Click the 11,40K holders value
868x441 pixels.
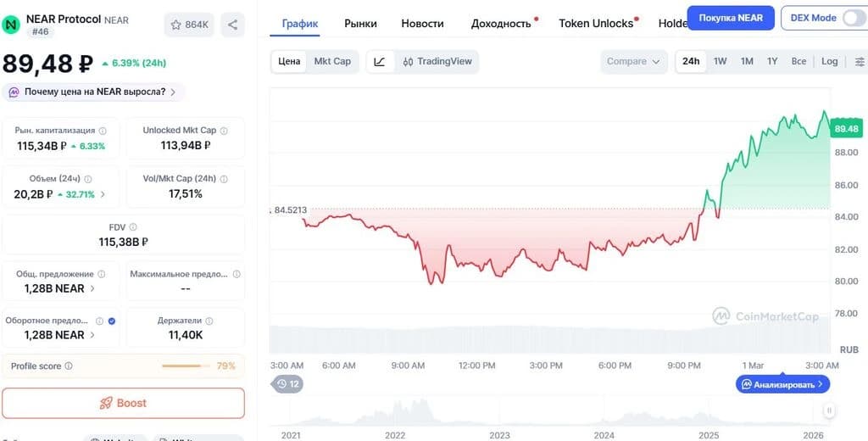(x=186, y=335)
